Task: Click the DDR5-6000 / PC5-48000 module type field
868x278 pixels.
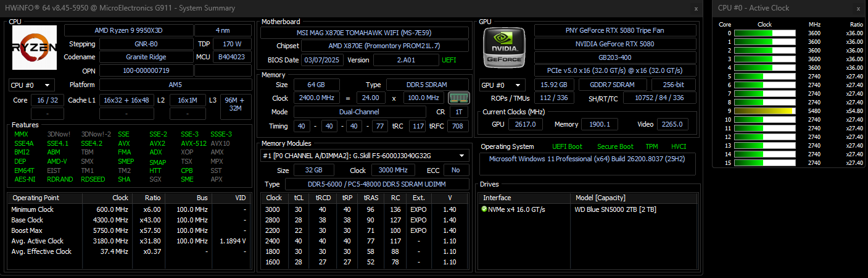Action: [x=376, y=184]
